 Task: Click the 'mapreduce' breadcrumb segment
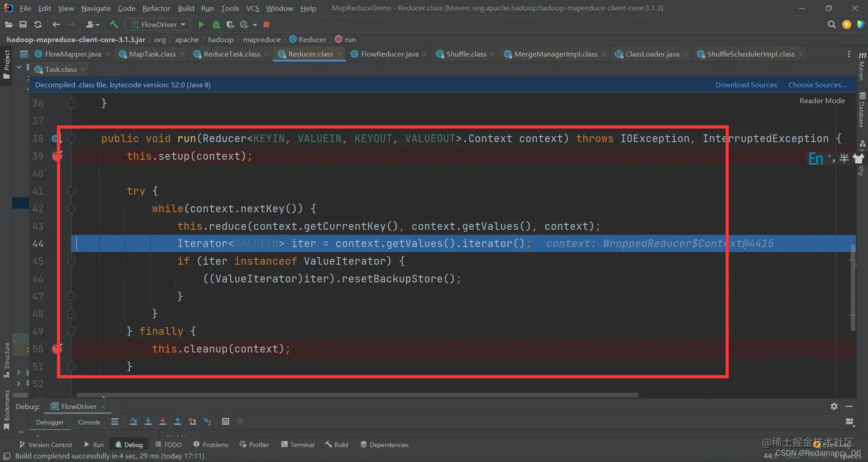(x=262, y=40)
